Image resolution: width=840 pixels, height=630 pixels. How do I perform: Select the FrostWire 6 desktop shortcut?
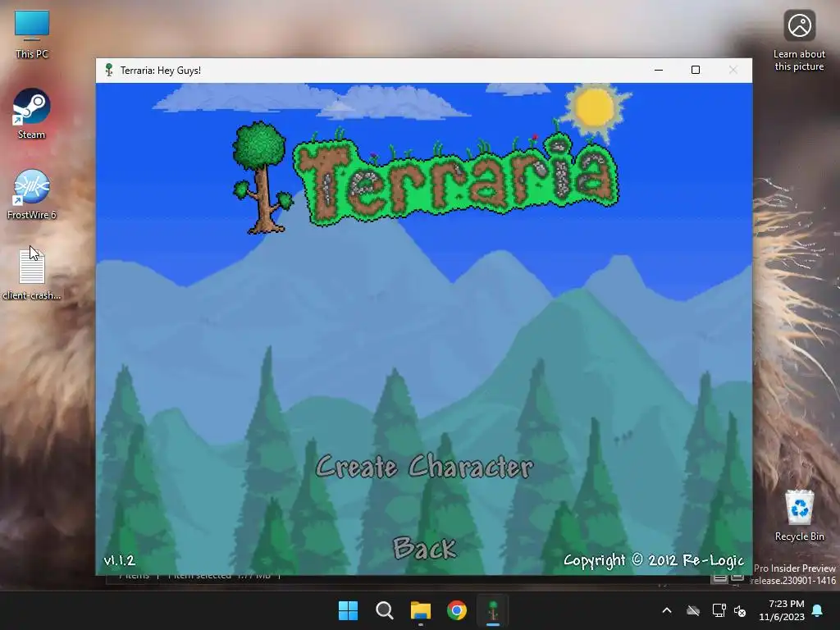click(32, 194)
